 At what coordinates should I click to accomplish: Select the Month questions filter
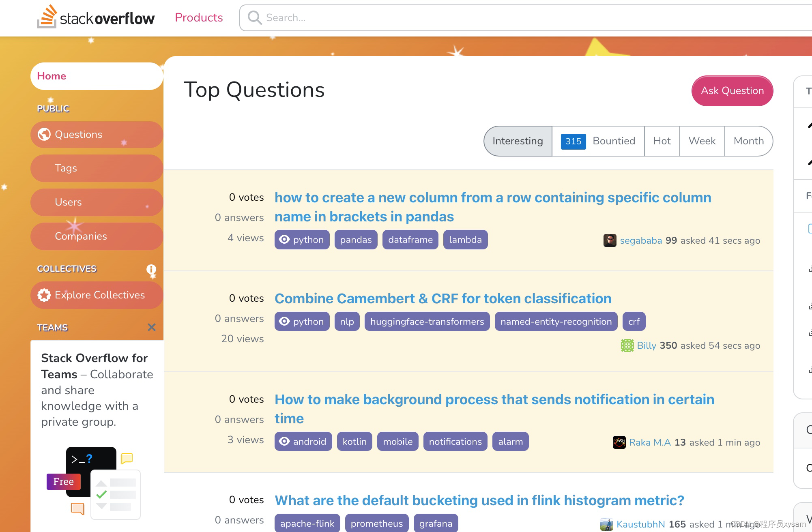[748, 141]
